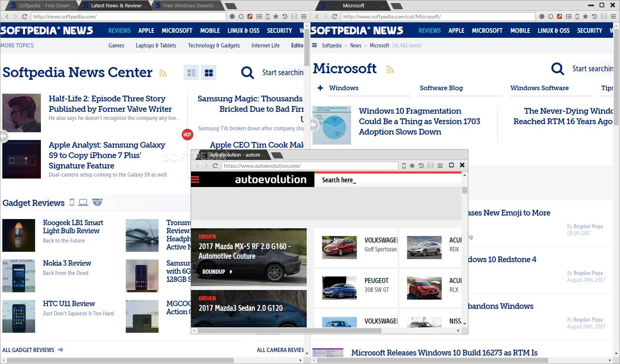Screen dimensions: 620x364
Task: Open breadcrumb menu icon before Softpedia
Action: (314, 45)
